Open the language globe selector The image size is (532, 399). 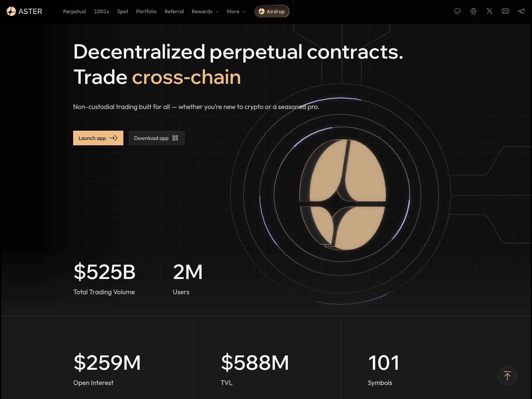473,11
